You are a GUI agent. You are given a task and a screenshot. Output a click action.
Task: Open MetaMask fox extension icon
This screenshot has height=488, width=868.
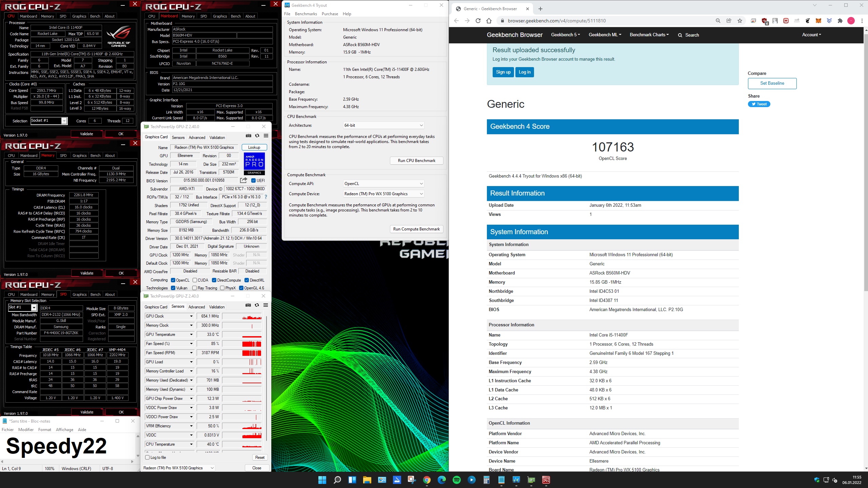[x=818, y=21]
